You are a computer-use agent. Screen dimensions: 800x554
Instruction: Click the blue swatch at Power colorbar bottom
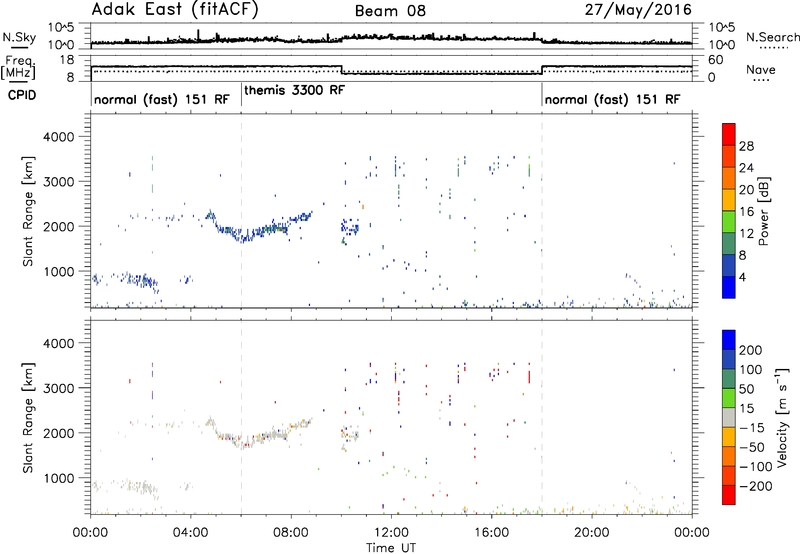click(729, 287)
